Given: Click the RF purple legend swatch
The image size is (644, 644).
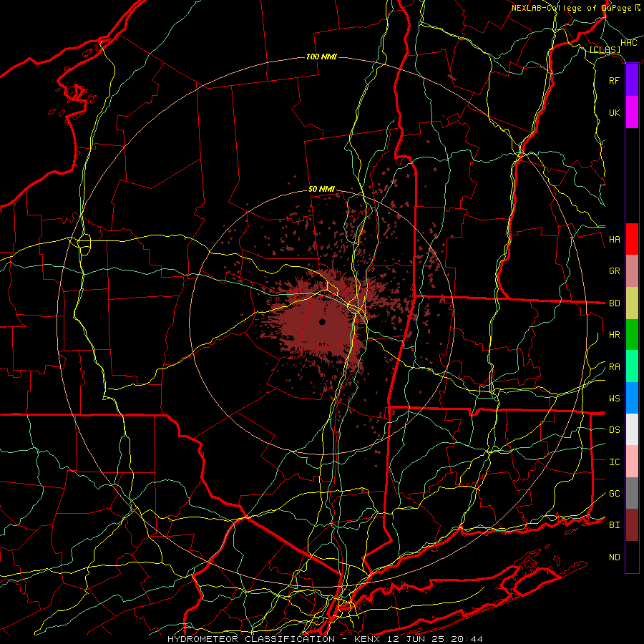Looking at the screenshot, I should point(632,80).
